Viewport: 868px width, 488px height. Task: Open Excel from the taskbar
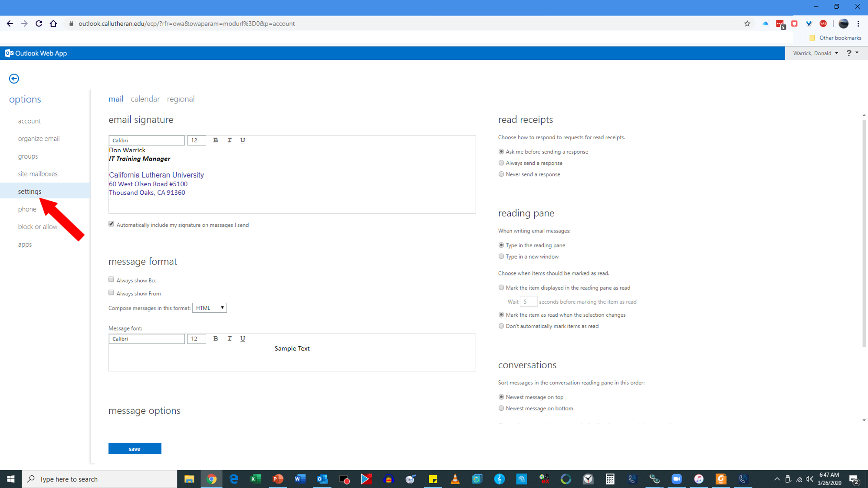click(x=256, y=479)
